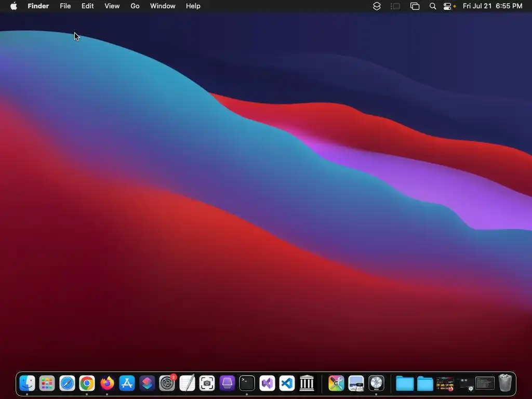532x399 pixels.
Task: Launch the purple Visual Studio icon
Action: (x=267, y=383)
